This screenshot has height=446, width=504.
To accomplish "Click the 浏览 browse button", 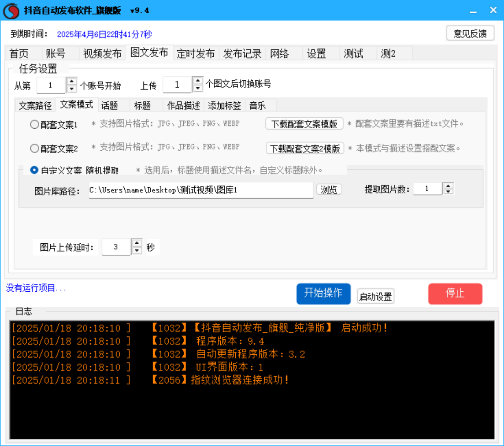I will (x=329, y=189).
